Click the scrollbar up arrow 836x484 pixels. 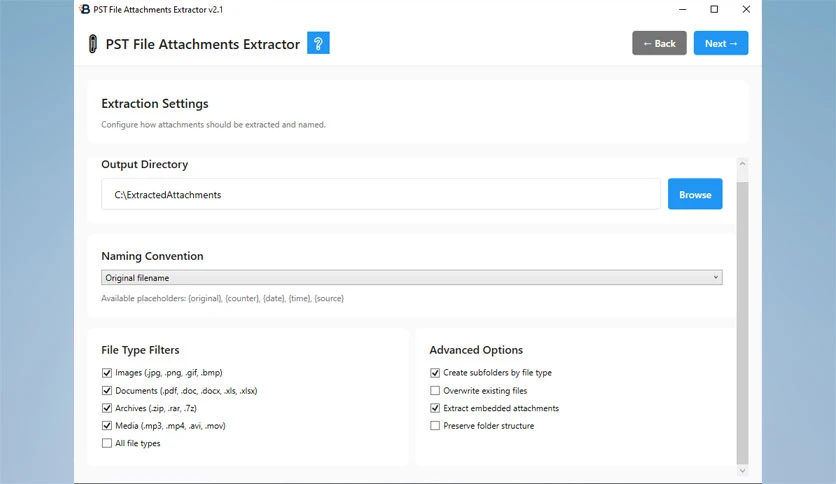pos(742,164)
